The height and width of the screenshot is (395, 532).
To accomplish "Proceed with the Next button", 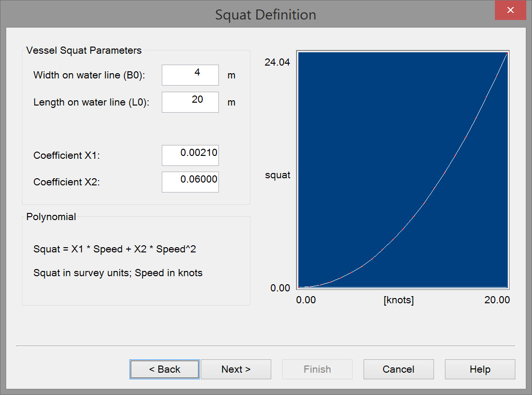I will [236, 369].
